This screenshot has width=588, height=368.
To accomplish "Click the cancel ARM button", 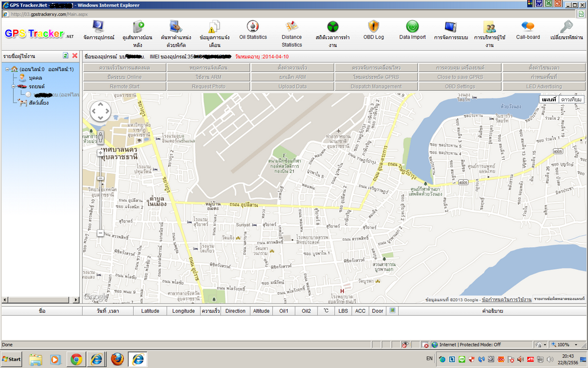I will (292, 77).
